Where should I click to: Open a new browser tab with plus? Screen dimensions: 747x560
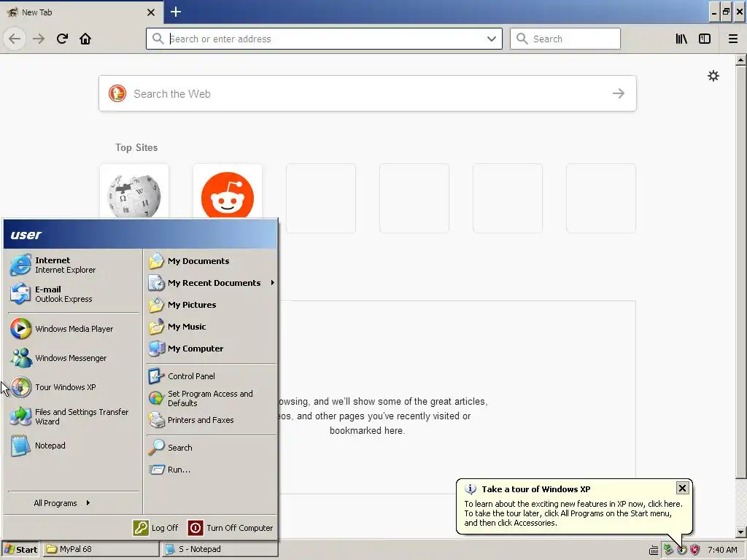click(175, 12)
